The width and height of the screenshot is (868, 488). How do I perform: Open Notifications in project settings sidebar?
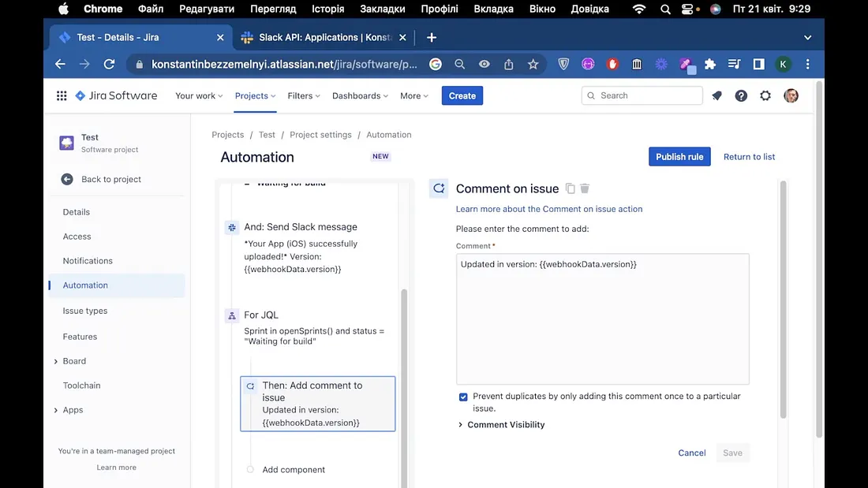pos(88,261)
